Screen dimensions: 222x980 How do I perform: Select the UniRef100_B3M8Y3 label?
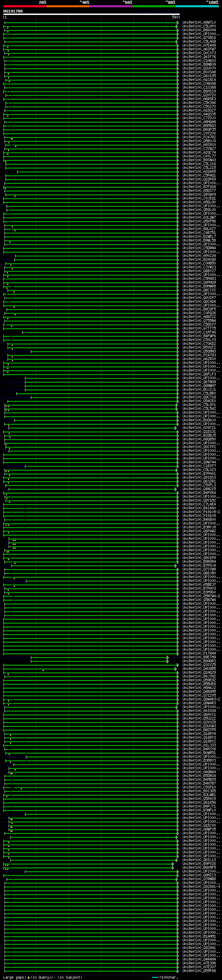(199, 761)
